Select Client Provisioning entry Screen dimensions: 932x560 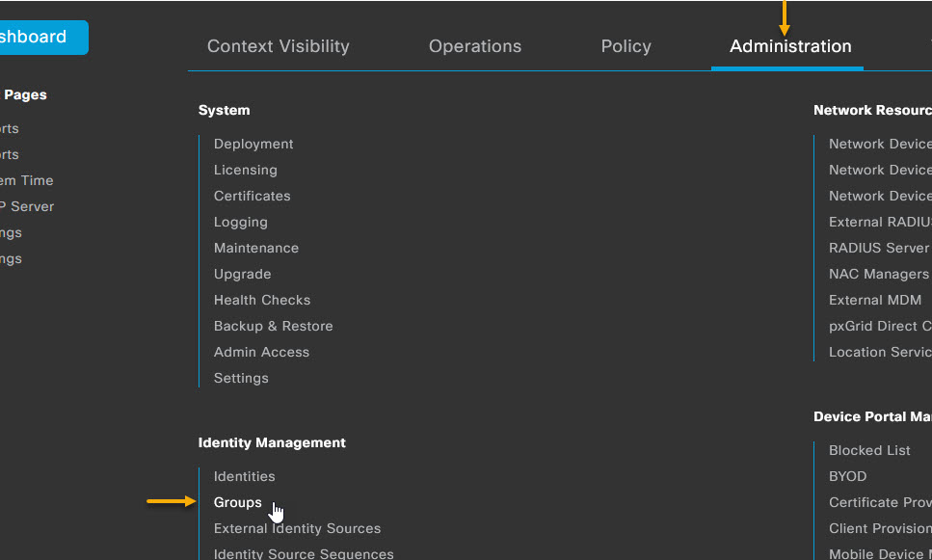click(x=880, y=528)
